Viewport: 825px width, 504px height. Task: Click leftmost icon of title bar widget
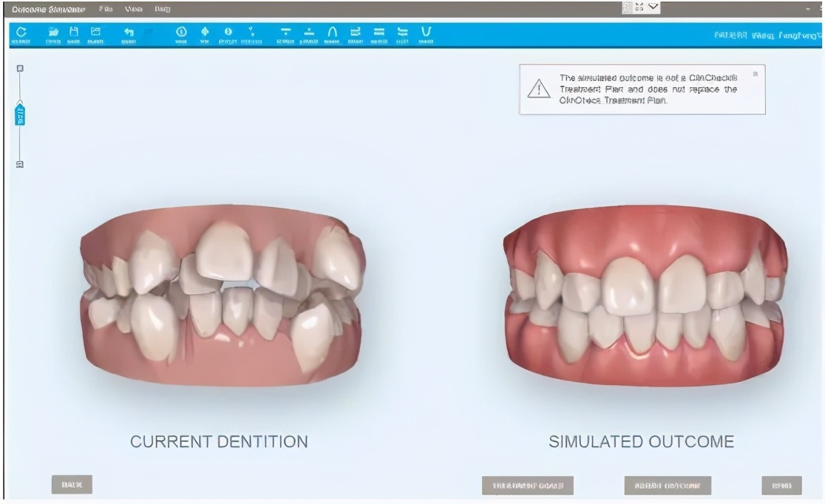coord(627,7)
